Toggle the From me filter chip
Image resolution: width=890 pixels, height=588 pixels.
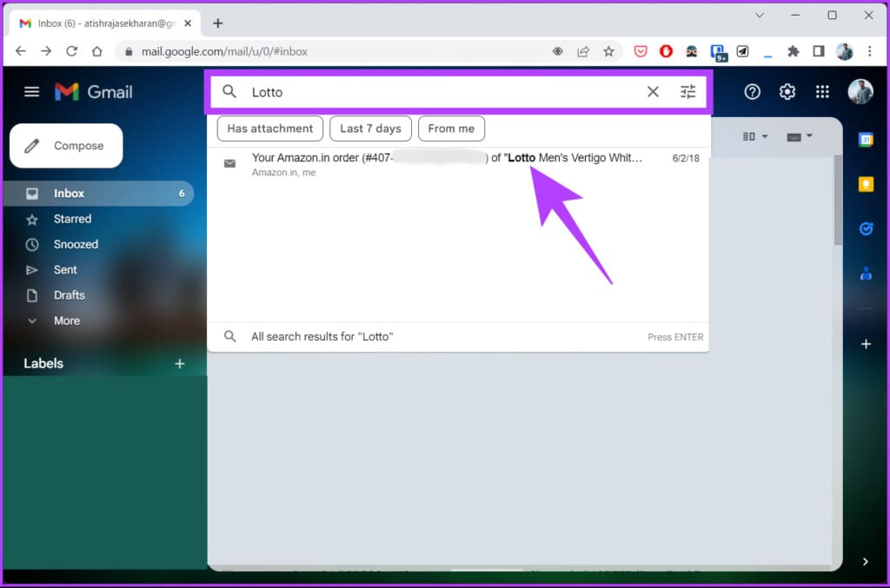pos(451,129)
